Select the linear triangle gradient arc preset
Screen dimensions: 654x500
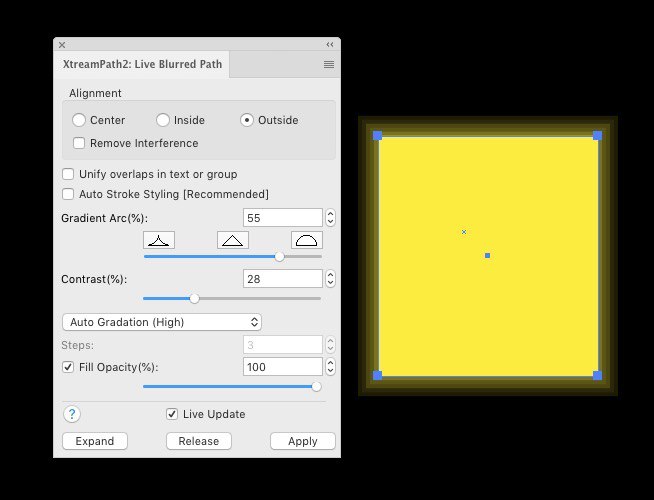click(233, 240)
